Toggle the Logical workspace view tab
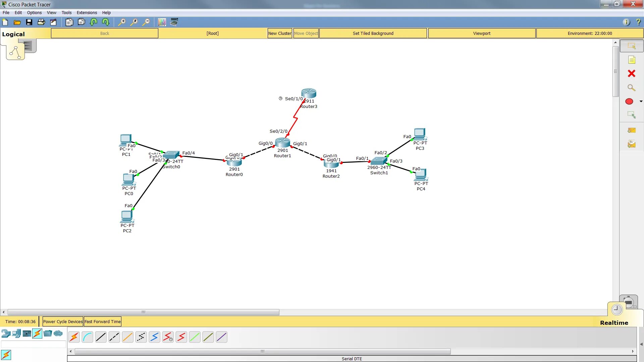Screen dimensions: 644x362 (x=15, y=52)
